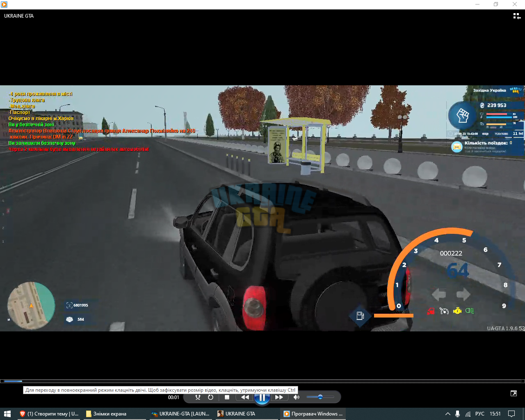Skip forward to the next item
Viewport: 525px width, 420px height.
(279, 397)
